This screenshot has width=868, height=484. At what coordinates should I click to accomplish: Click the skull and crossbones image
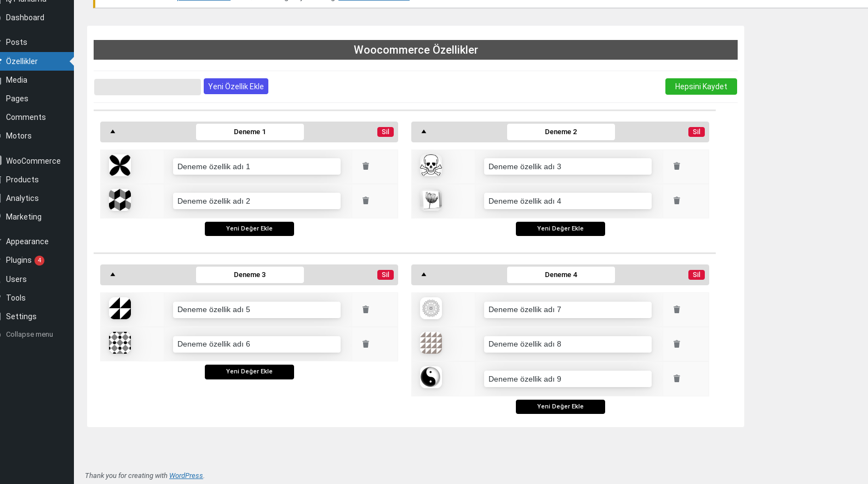coord(431,165)
